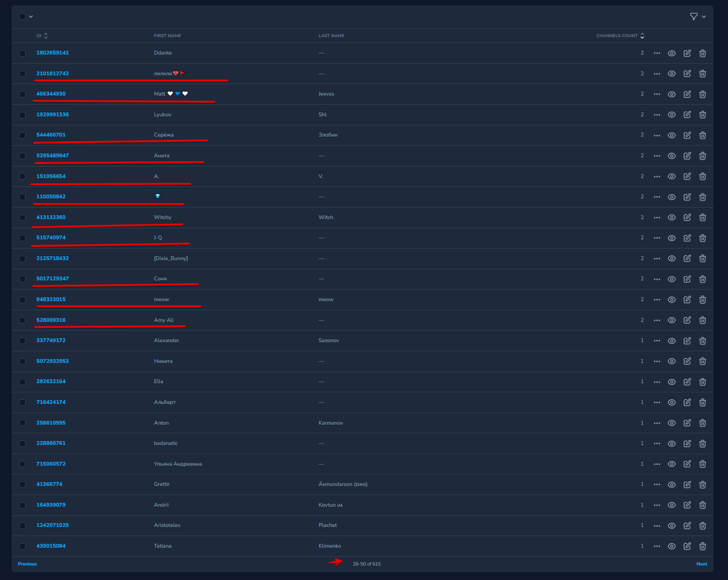Check the checkbox next to Alexander Sazonov
Screen dimensions: 728x580
22,341
